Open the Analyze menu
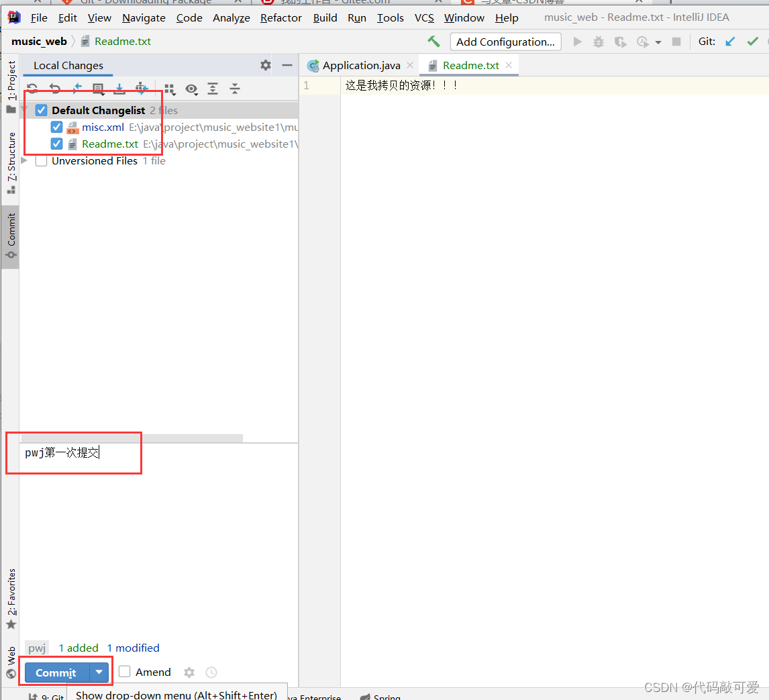 pos(231,18)
